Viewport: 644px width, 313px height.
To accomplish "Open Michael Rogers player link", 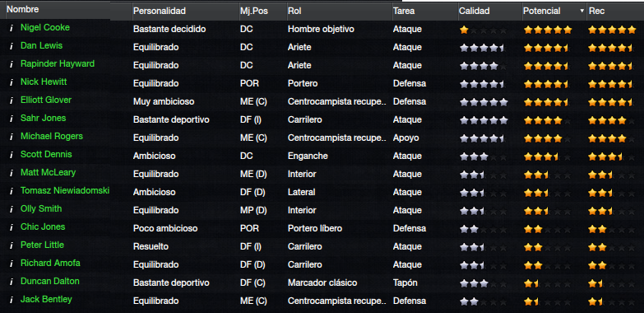I will [x=52, y=136].
